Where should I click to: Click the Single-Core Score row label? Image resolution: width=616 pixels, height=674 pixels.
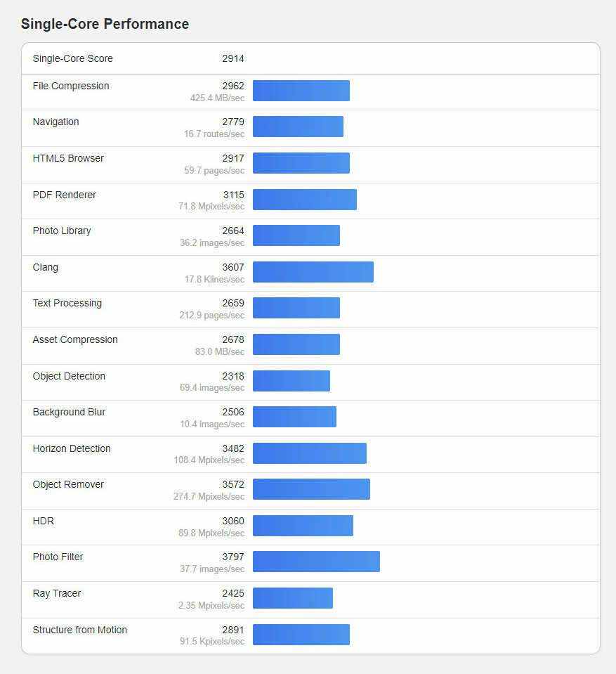click(x=72, y=58)
